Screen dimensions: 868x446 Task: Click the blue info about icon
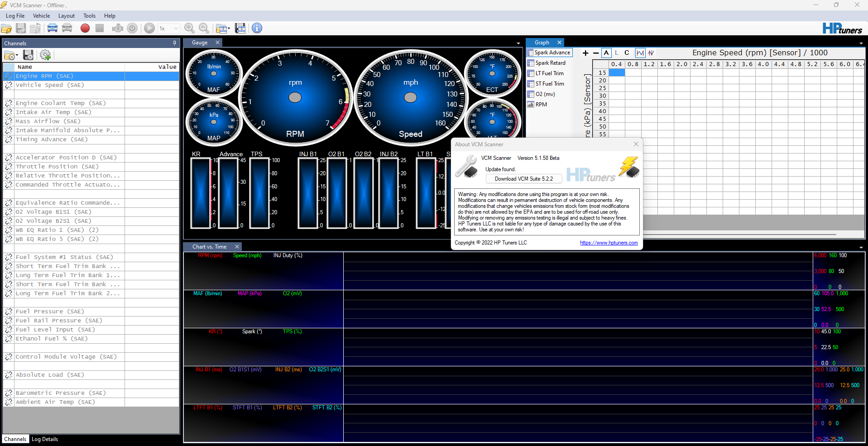257,28
